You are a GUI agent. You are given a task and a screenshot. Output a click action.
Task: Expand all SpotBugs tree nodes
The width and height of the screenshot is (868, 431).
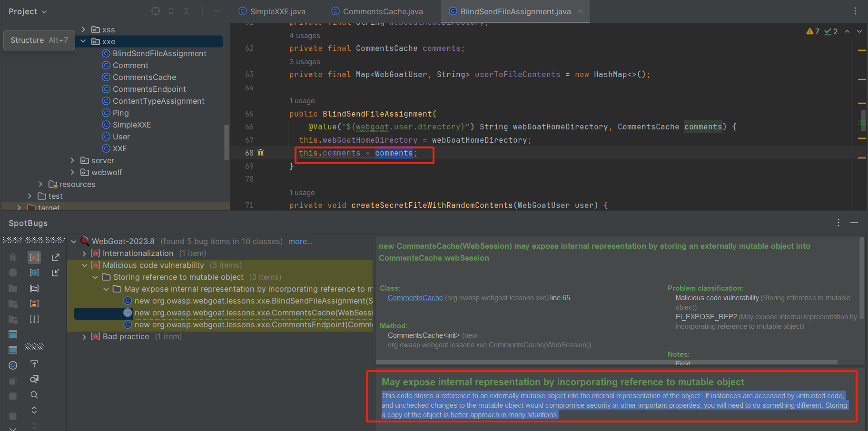56,257
